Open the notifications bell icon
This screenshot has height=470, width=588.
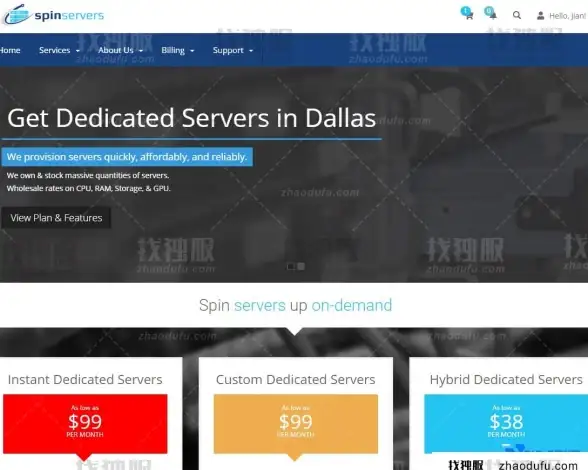(493, 15)
